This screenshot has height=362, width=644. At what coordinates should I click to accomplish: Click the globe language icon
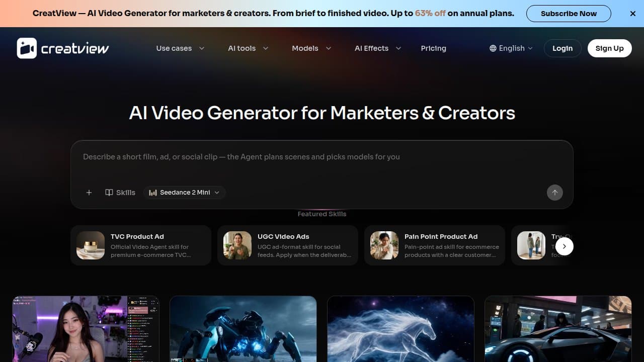coord(493,48)
